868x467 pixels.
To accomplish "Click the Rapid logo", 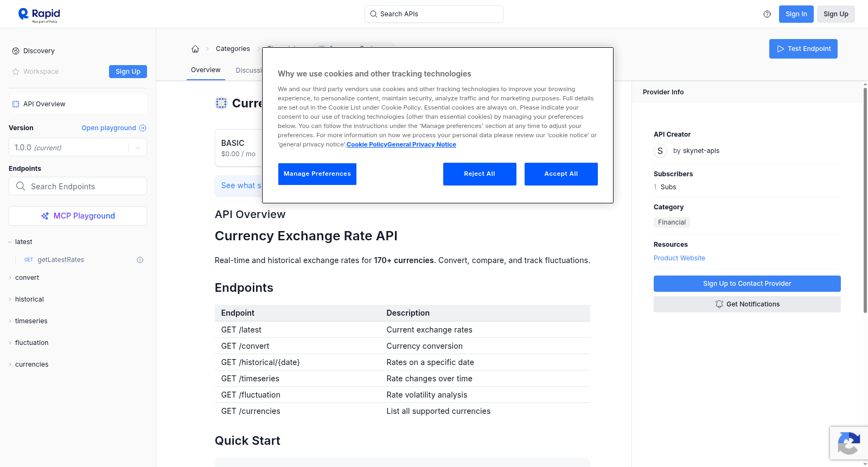I will click(x=39, y=15).
